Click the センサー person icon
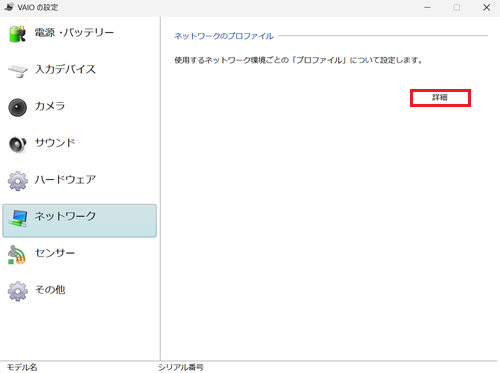Screen dimensions: 500x373 coord(17,255)
